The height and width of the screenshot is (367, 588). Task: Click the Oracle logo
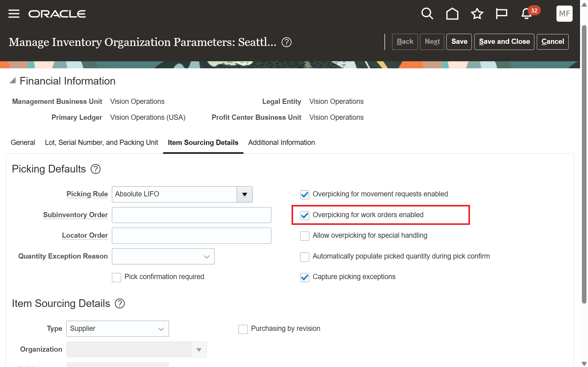click(x=57, y=14)
